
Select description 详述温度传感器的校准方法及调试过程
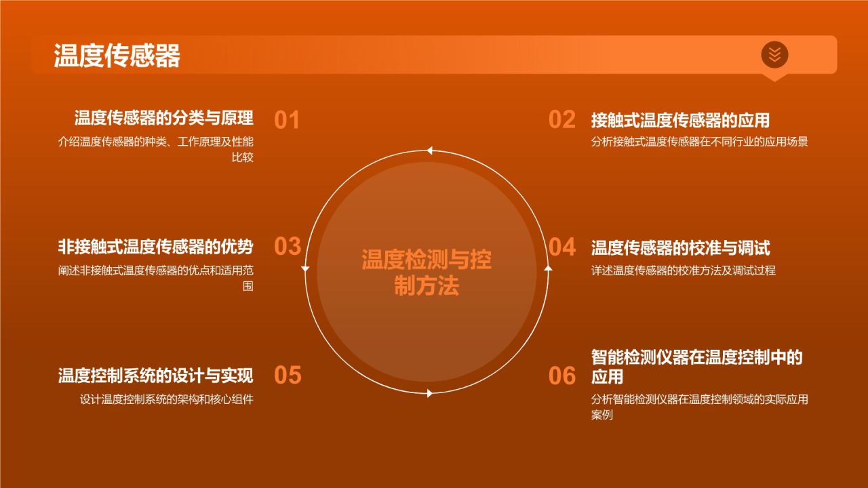(x=683, y=270)
